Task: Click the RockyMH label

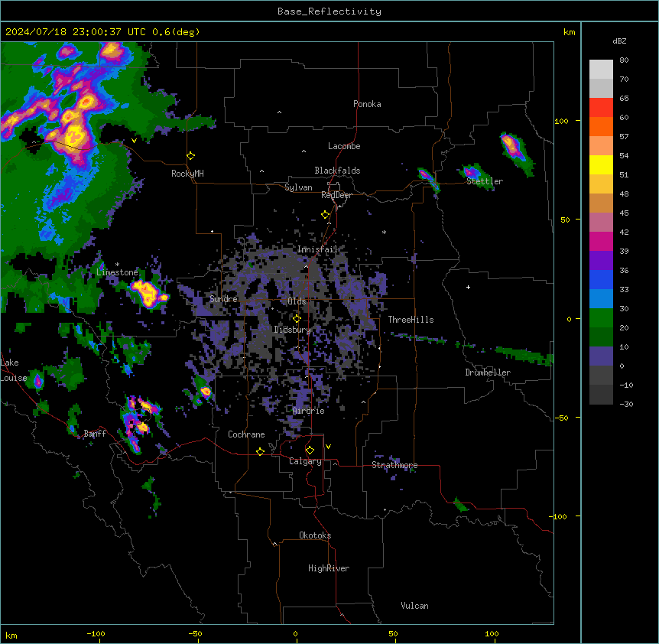Action: point(187,174)
